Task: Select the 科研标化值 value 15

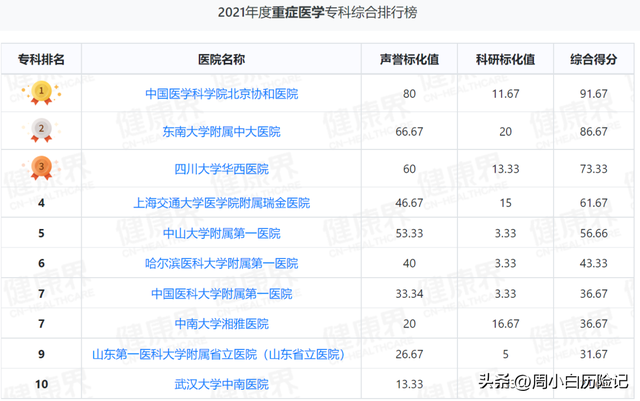Action: tap(505, 203)
